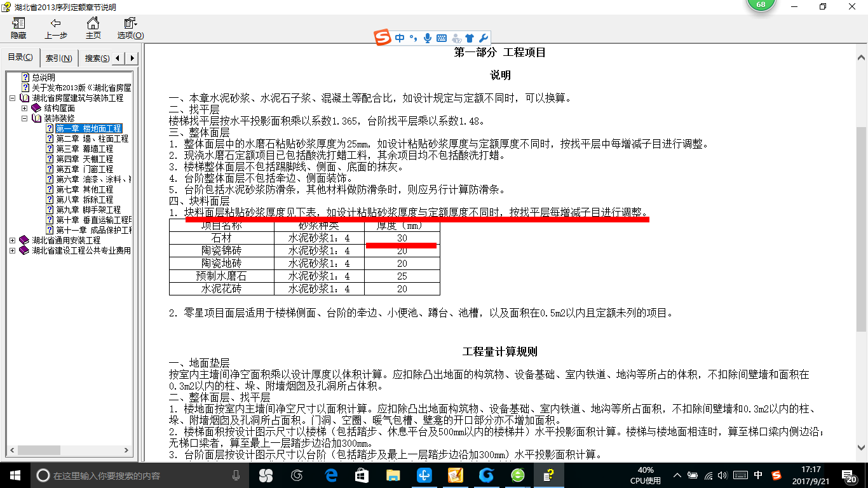868x488 pixels.
Task: Select 第九章 脚手架工程 topic
Action: (88, 210)
